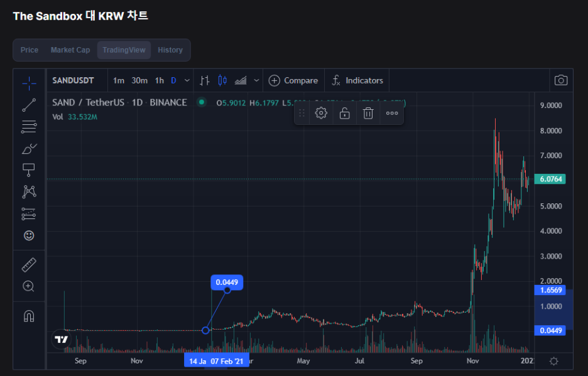Open drawing settings gear in floating toolbar
Screen dimensions: 588x376
(x=320, y=113)
